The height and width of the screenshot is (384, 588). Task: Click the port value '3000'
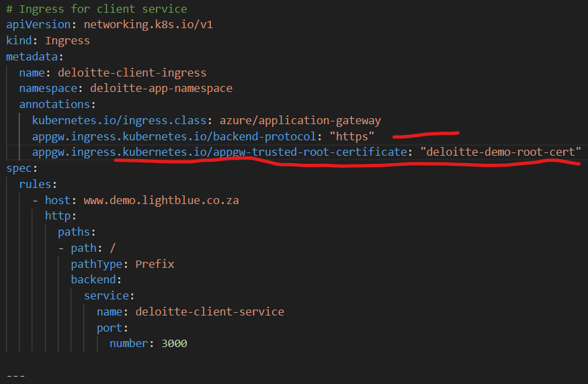point(174,344)
